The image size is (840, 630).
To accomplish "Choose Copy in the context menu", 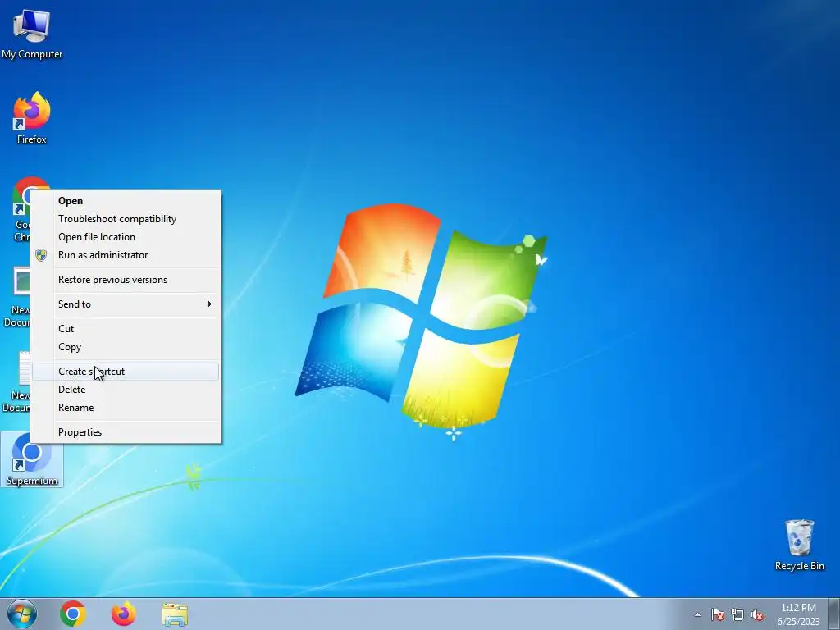I will [x=126, y=347].
